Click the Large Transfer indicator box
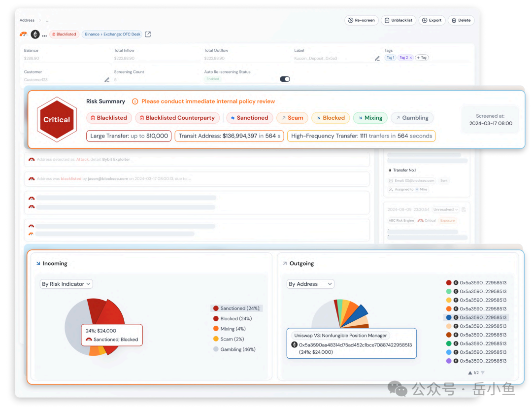 129,136
